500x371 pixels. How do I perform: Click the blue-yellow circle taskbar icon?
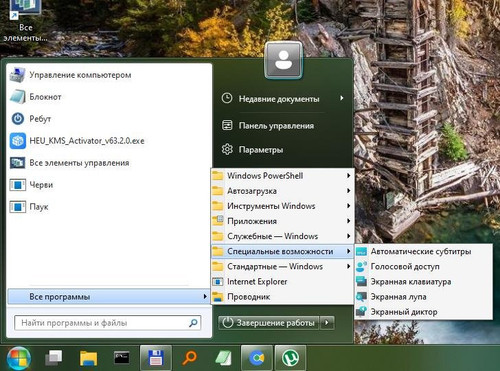pos(257,358)
